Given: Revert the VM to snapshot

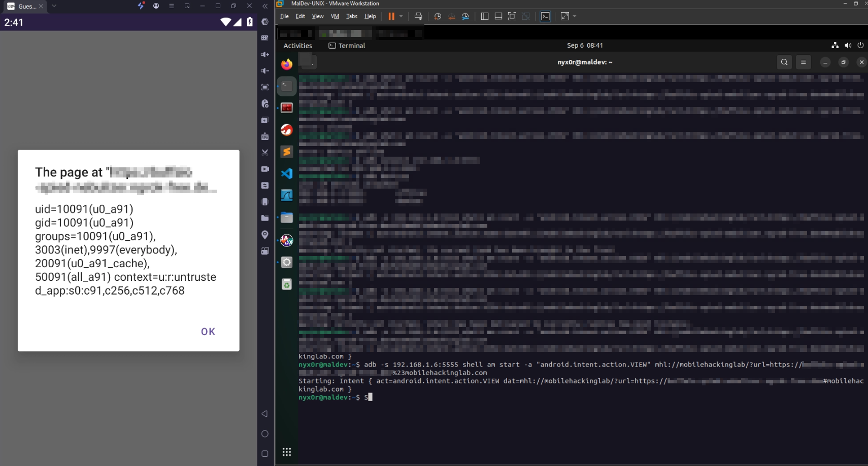Looking at the screenshot, I should [452, 16].
